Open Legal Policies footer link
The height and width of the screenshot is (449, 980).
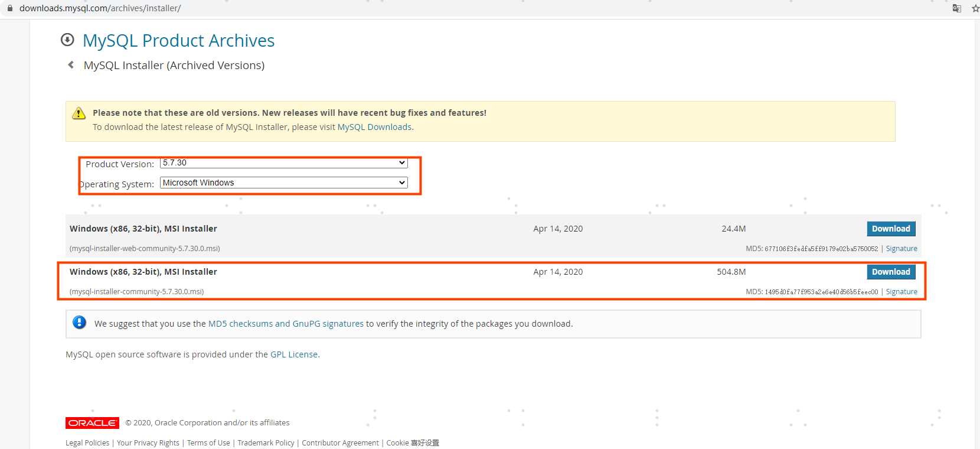(87, 443)
